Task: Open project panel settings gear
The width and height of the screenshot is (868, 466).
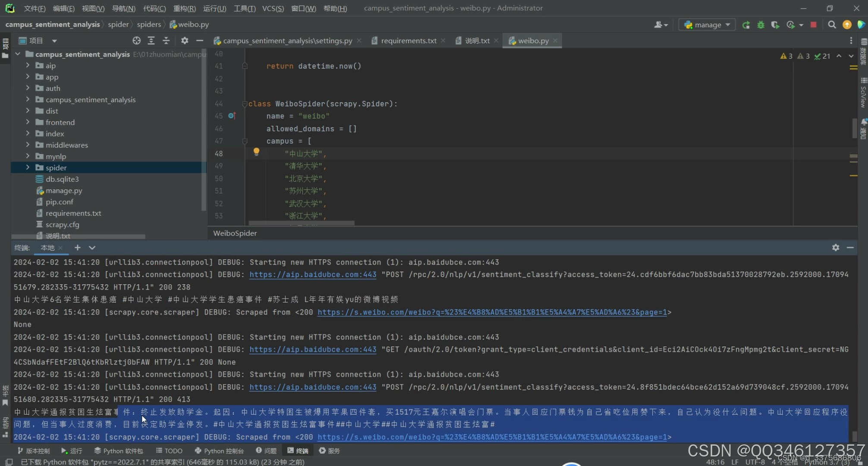Action: pos(185,41)
